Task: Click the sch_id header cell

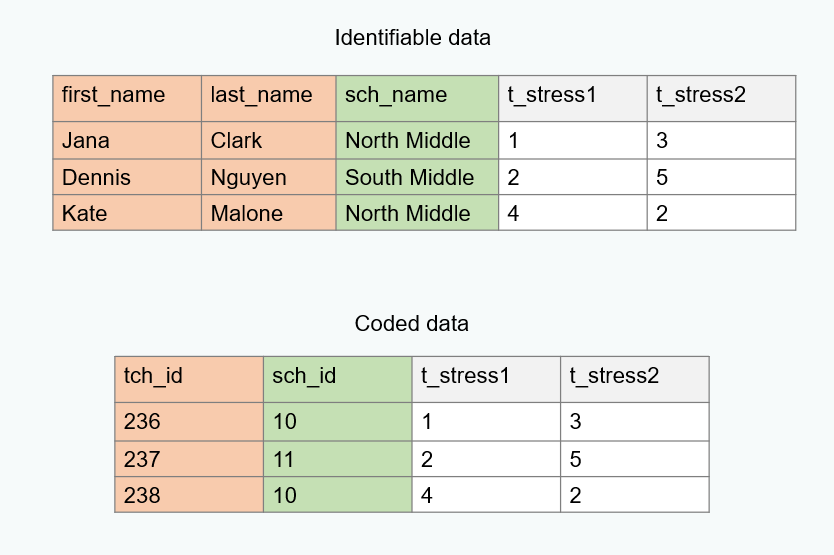Action: 337,378
